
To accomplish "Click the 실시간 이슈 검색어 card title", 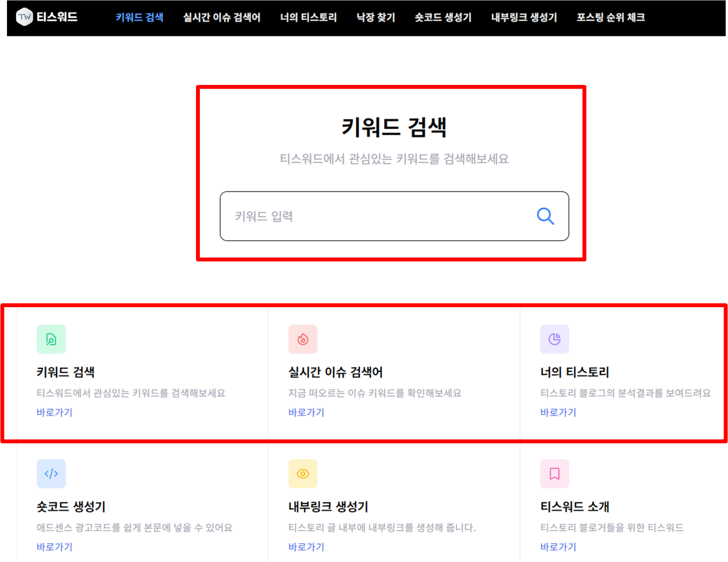I will [x=335, y=372].
